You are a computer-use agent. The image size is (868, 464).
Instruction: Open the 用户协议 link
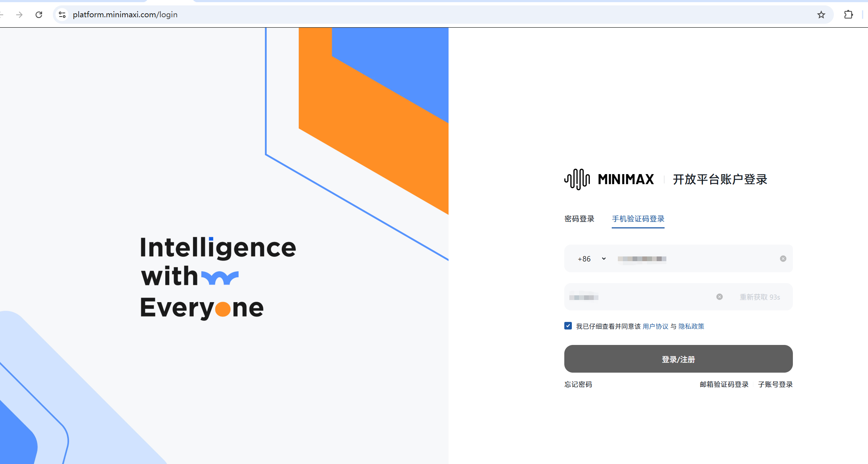(655, 326)
